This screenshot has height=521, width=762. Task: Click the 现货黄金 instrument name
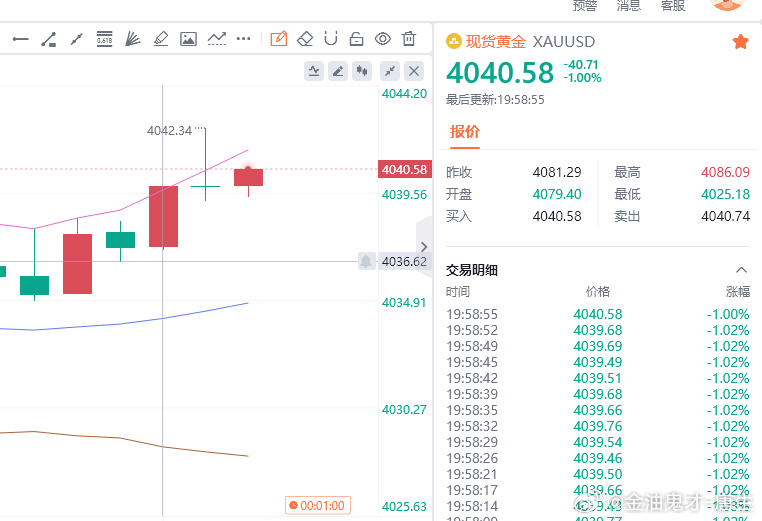[x=496, y=41]
